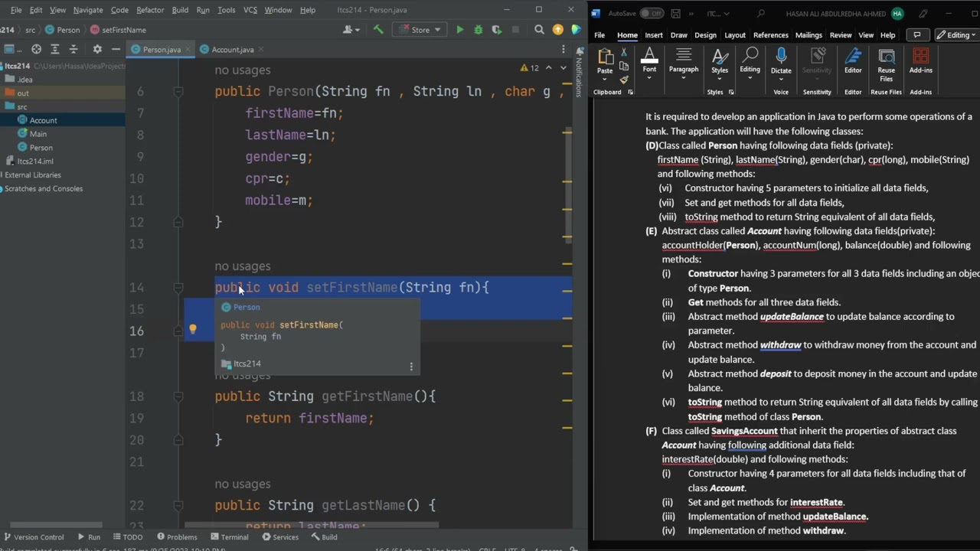Toggle fold marker at line 18 getFirstName
Image resolution: width=980 pixels, height=551 pixels.
click(x=178, y=396)
